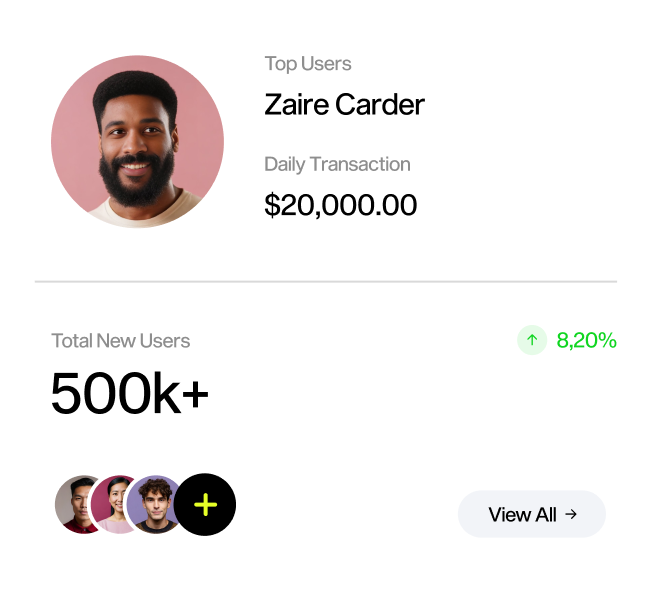
Task: Click the Daily Transaction label
Action: [x=337, y=165]
